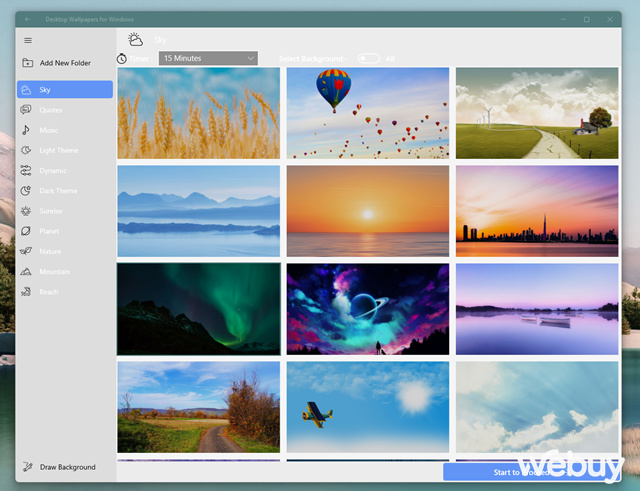
Task: Click Add New Folder label
Action: point(65,63)
